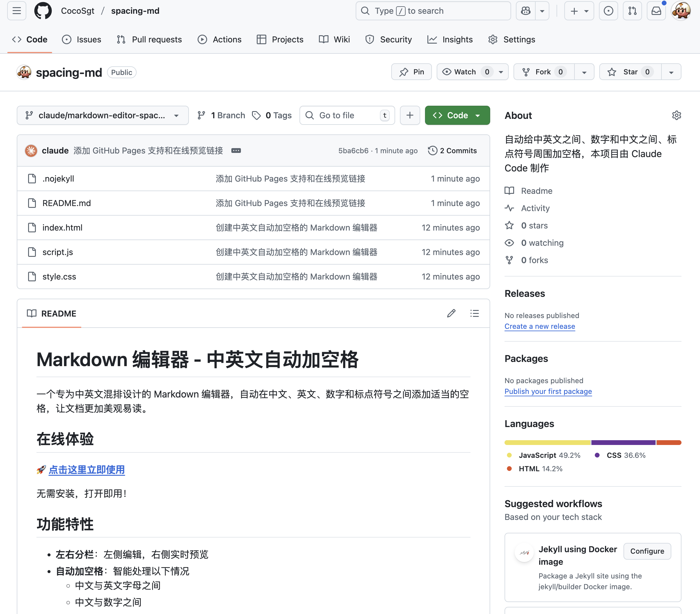
Task: Click the GitHub logo home icon
Action: coord(43,11)
